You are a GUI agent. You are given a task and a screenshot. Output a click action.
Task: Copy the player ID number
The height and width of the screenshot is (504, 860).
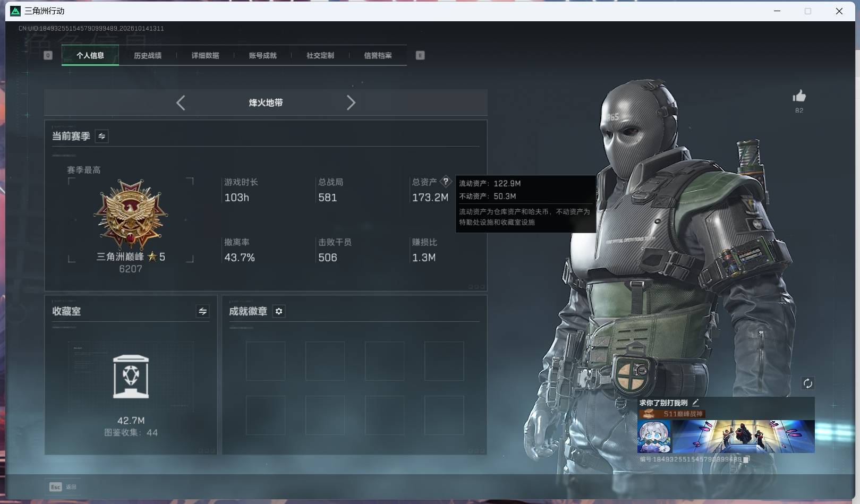coord(746,459)
